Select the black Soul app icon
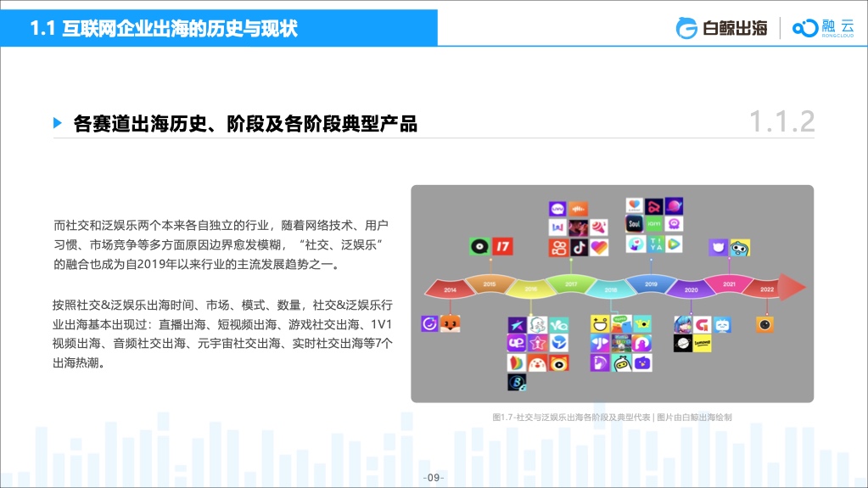The image size is (868, 488). [635, 224]
